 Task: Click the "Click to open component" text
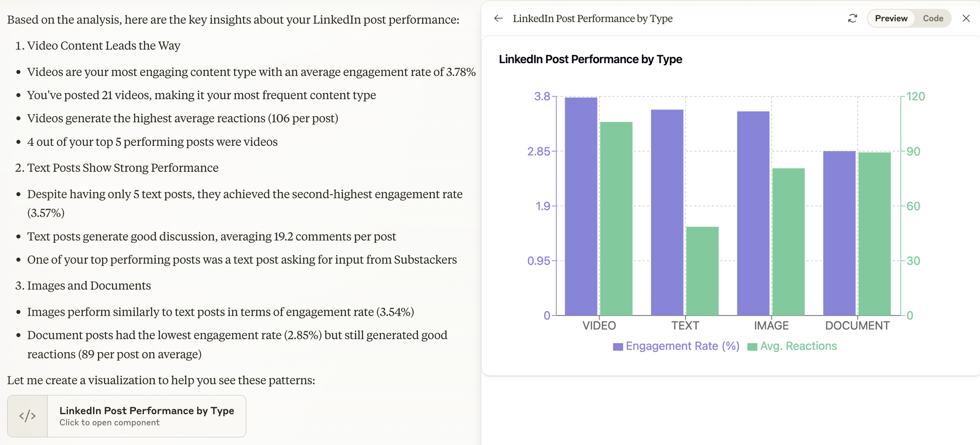(109, 423)
